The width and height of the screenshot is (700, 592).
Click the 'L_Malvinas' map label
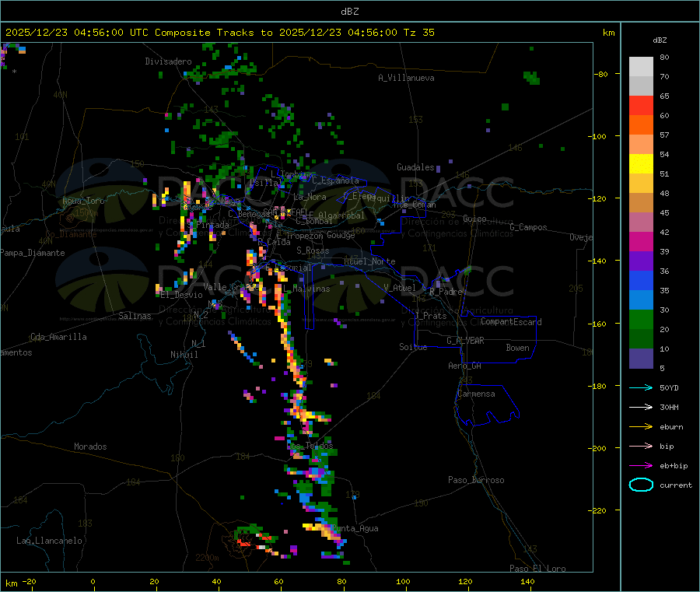(x=306, y=289)
